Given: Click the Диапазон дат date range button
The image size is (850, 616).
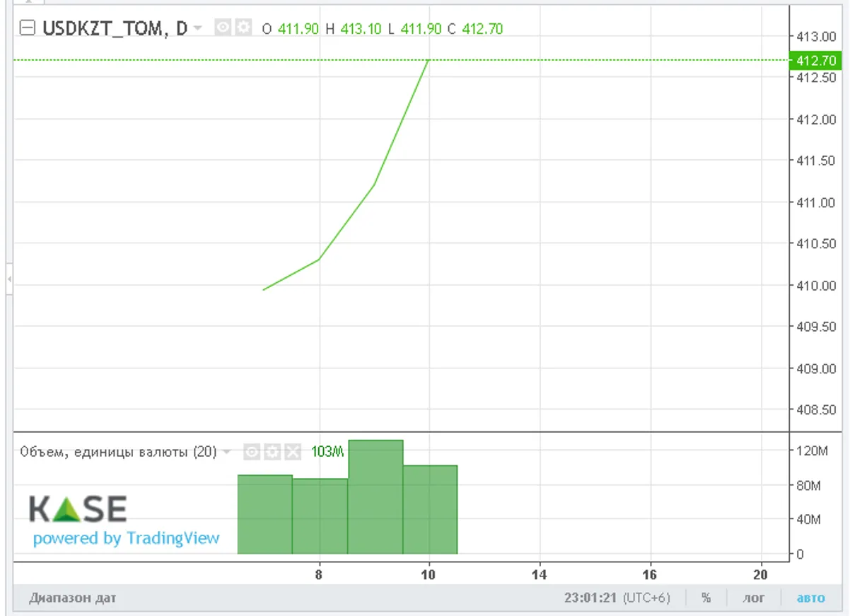Looking at the screenshot, I should [x=73, y=598].
